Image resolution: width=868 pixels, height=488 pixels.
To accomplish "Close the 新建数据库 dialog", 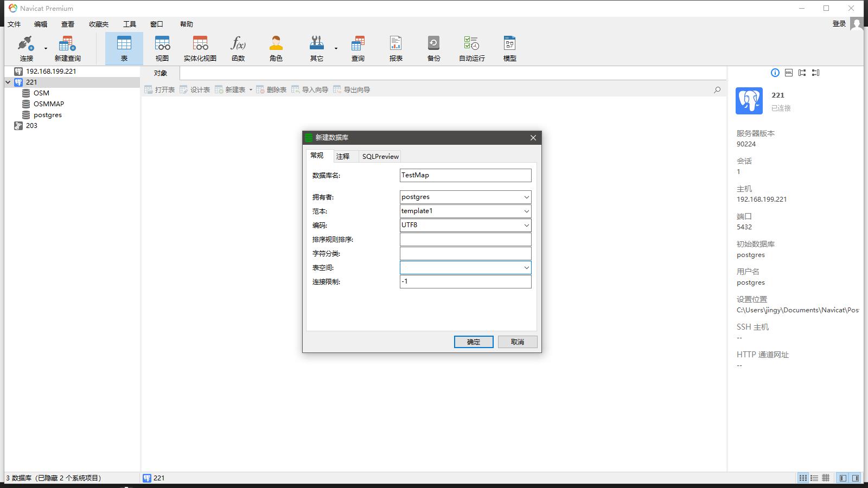I will [x=533, y=138].
